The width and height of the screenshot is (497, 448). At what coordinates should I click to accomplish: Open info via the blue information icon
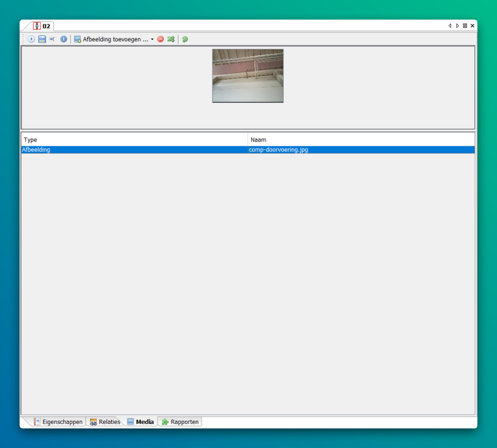point(63,39)
